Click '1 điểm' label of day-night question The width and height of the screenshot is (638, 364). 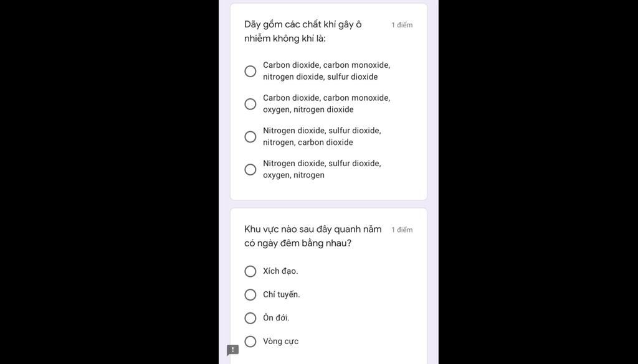[402, 230]
